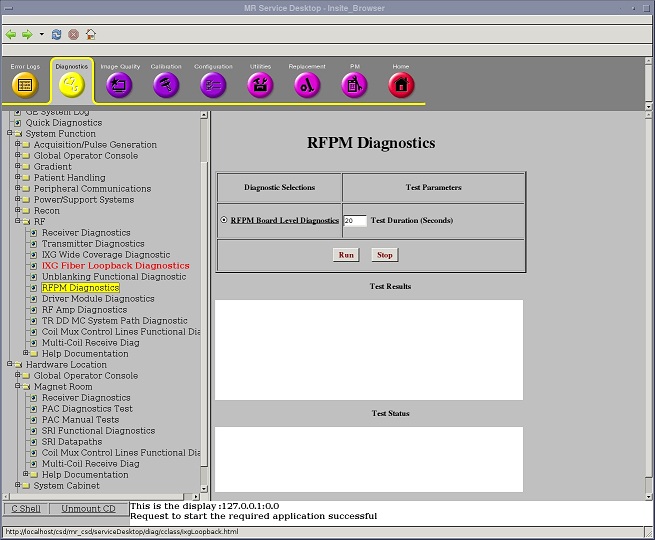This screenshot has width=655, height=540.
Task: Open the Calibration tools icon
Action: (x=166, y=85)
